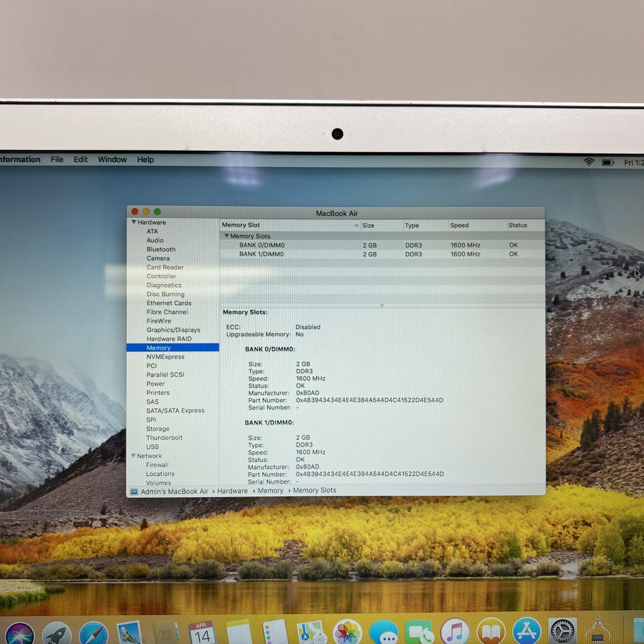Click the ECC Disabled value
This screenshot has width=644, height=644.
coord(308,327)
